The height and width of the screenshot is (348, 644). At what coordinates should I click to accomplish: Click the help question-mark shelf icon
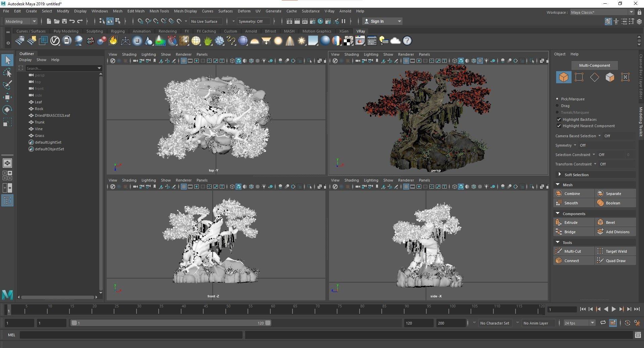tap(407, 41)
